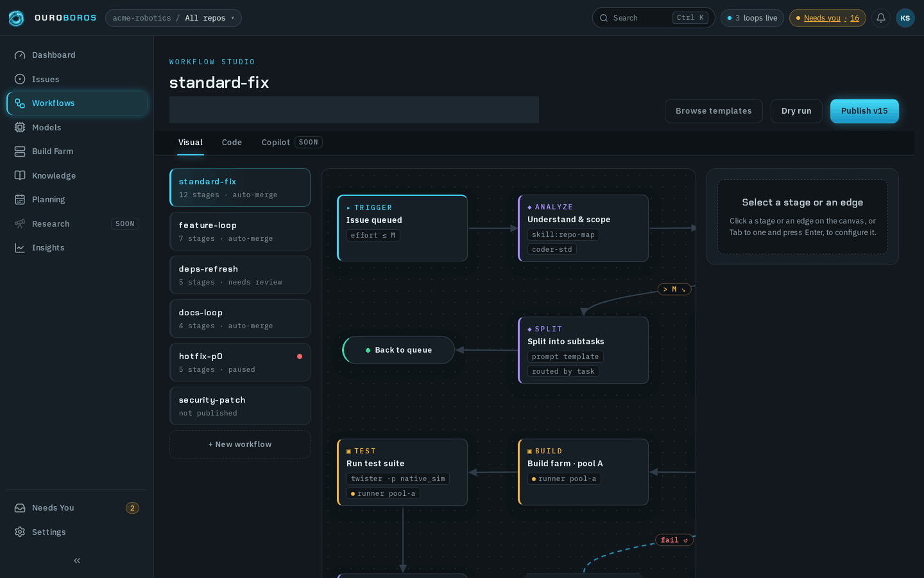Click the Ouroboros logo icon
This screenshot has width=924, height=578.
click(17, 18)
